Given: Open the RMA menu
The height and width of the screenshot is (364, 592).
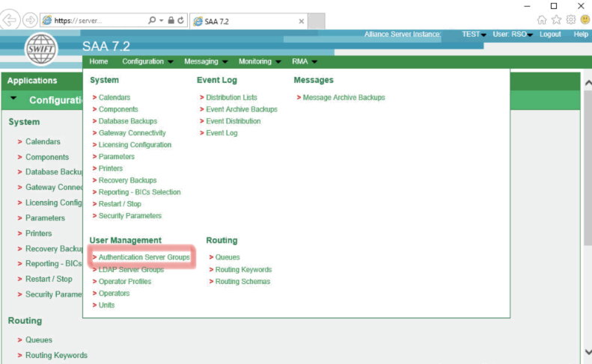Looking at the screenshot, I should point(304,62).
